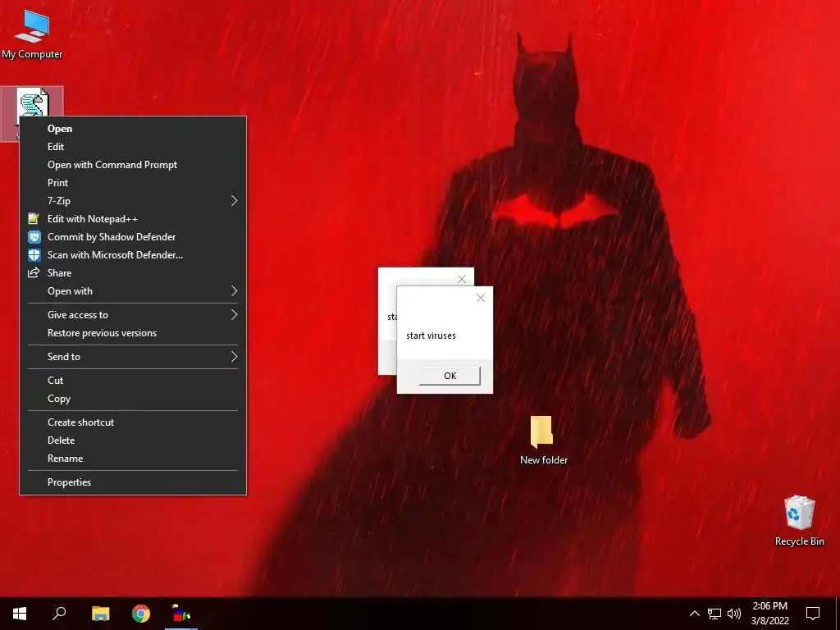Expand the 7-Zip submenu
840x630 pixels.
(x=133, y=201)
